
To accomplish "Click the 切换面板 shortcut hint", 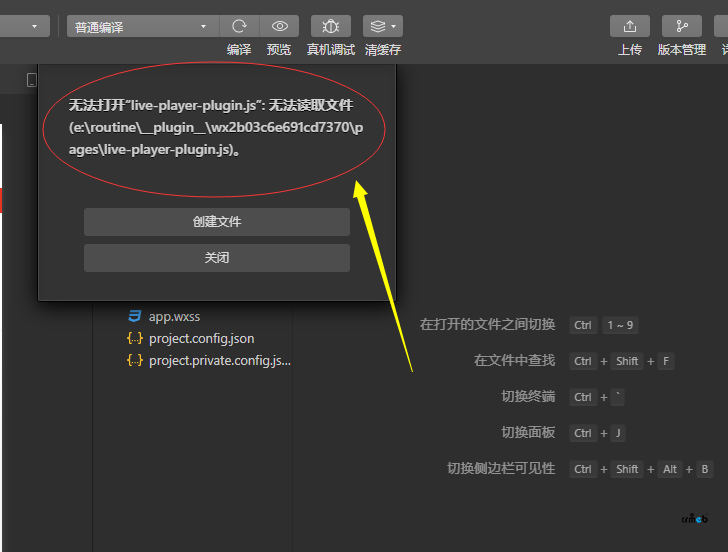I will (528, 432).
